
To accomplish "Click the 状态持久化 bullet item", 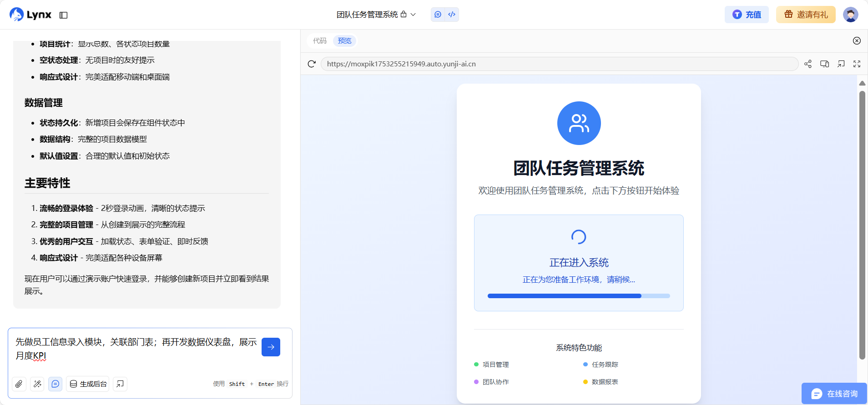I will (x=112, y=123).
